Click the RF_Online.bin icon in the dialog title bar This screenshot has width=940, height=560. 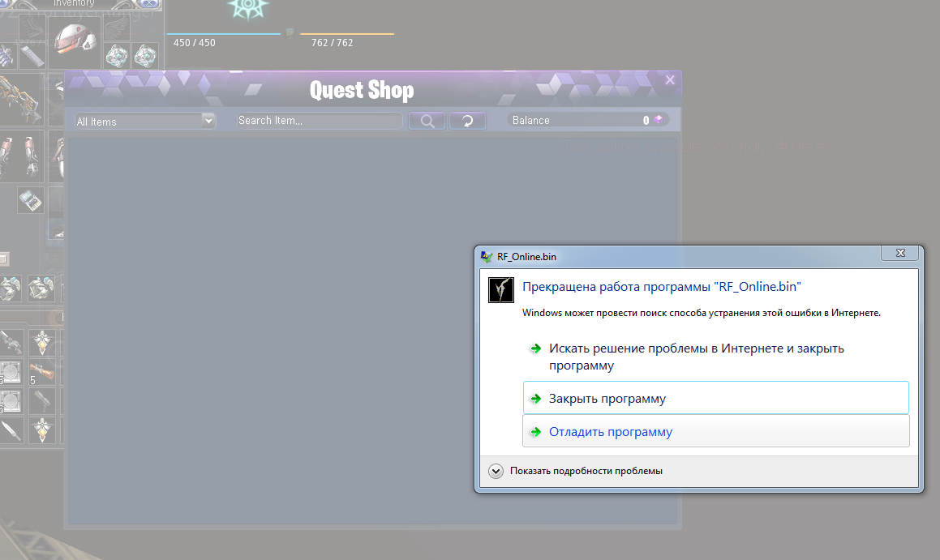point(487,257)
